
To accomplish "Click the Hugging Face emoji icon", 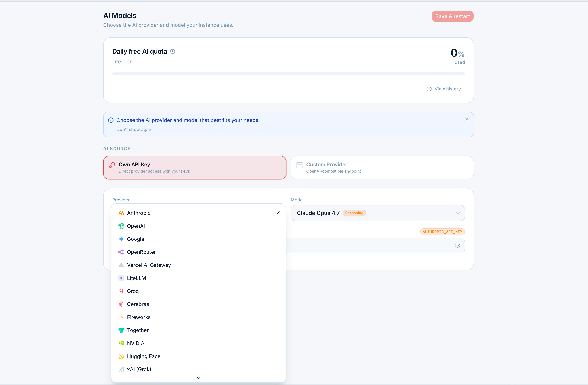I will pyautogui.click(x=121, y=356).
